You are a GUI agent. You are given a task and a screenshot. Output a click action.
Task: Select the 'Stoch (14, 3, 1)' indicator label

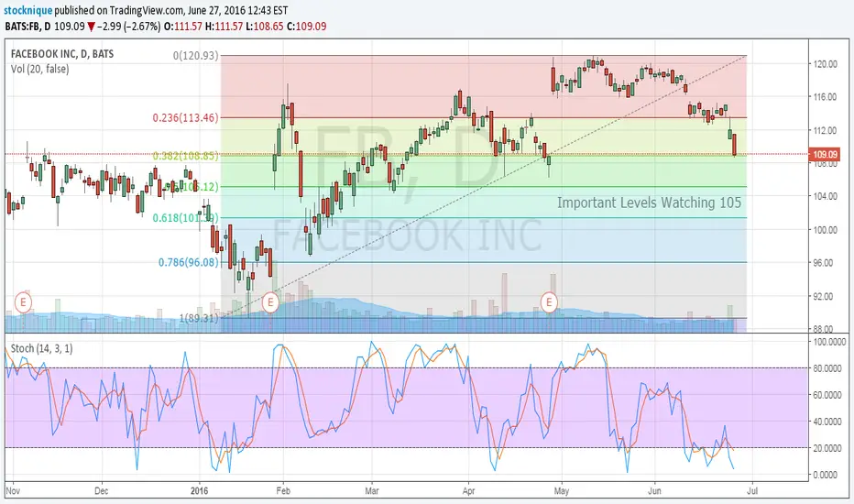click(41, 348)
